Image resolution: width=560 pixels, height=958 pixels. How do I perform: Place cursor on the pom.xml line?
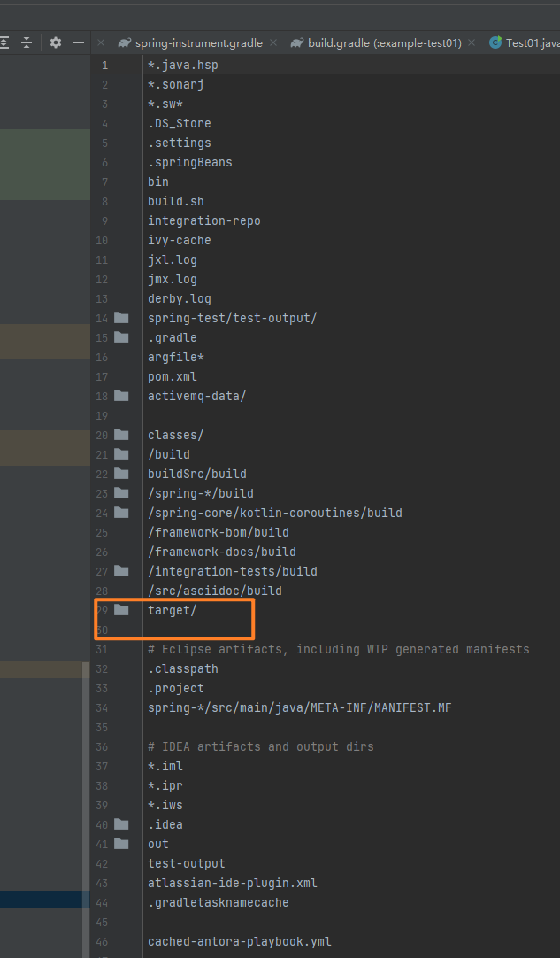(x=173, y=376)
